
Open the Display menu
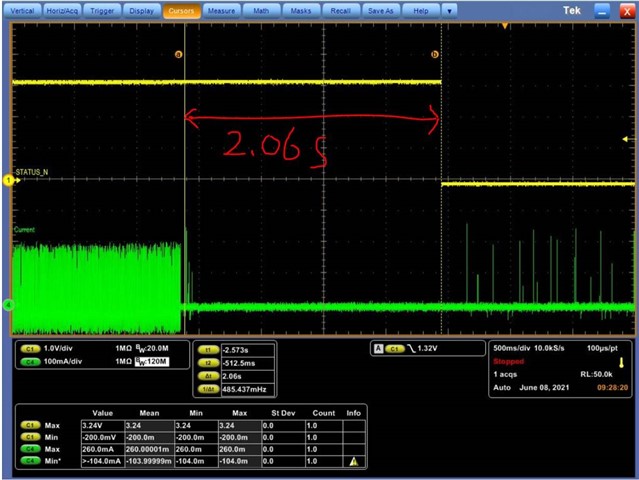[141, 11]
